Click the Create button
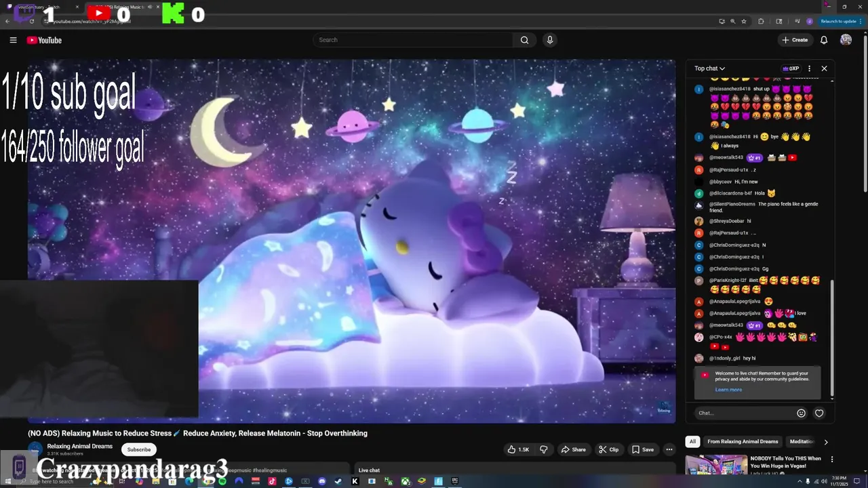 tap(795, 40)
